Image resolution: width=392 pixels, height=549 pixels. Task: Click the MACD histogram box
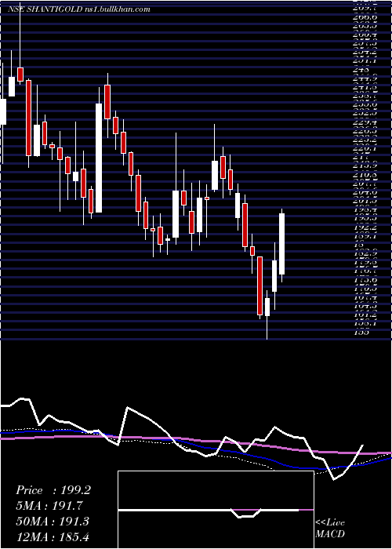click(x=216, y=510)
